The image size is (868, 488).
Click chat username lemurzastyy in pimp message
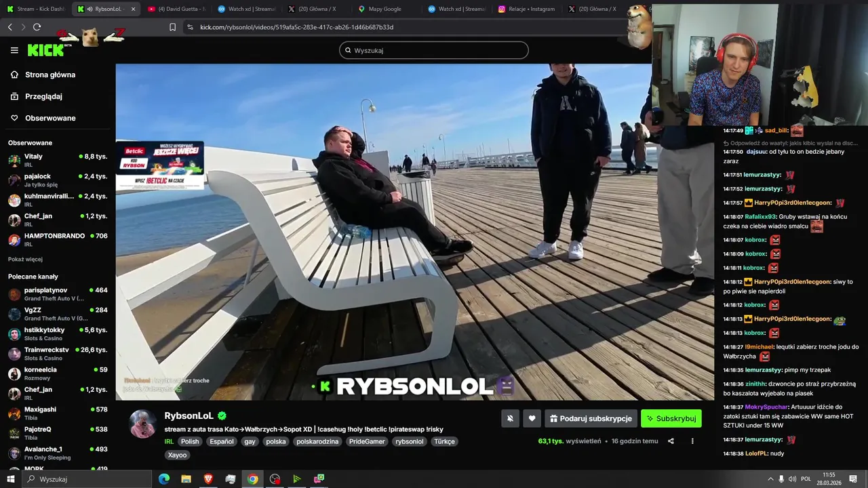763,370
